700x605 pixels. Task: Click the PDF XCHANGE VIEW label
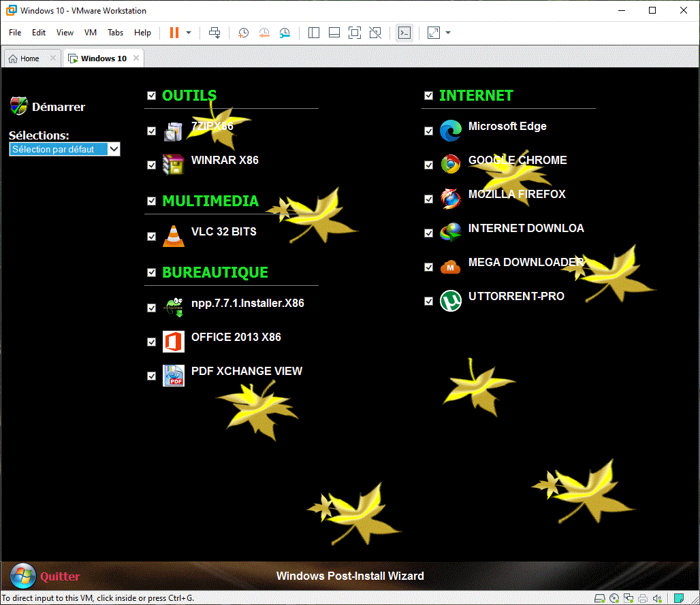[247, 371]
